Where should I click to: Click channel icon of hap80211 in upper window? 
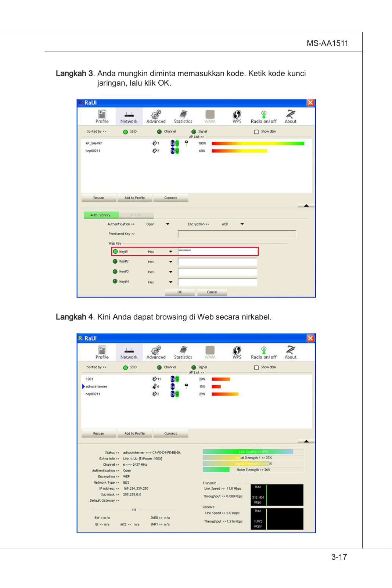[155, 151]
